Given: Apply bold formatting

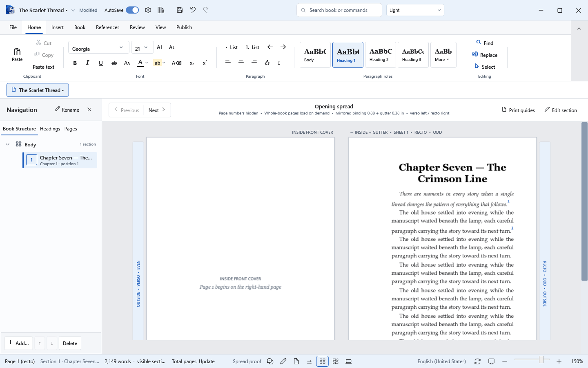Looking at the screenshot, I should click(x=75, y=63).
